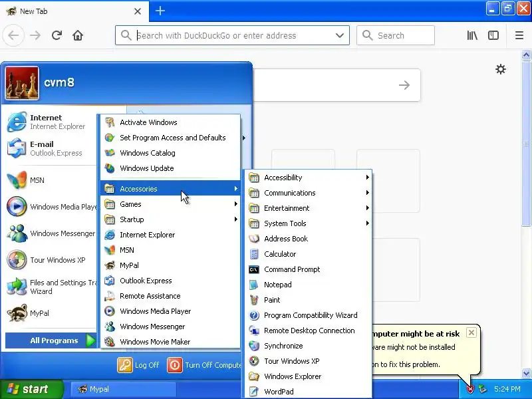Expand the Accessibility submenu
Viewport: 532px width, 399px height.
coord(308,178)
